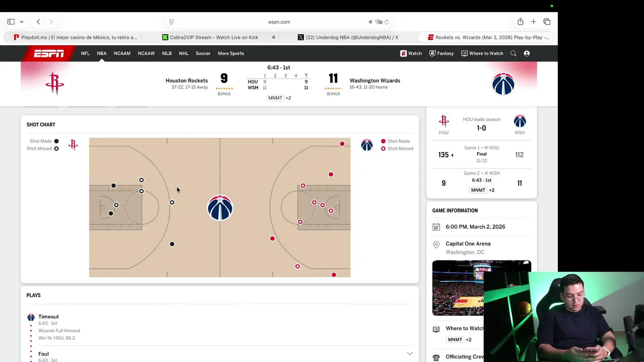Open the NFL menu
The width and height of the screenshot is (644, 362).
[86, 53]
